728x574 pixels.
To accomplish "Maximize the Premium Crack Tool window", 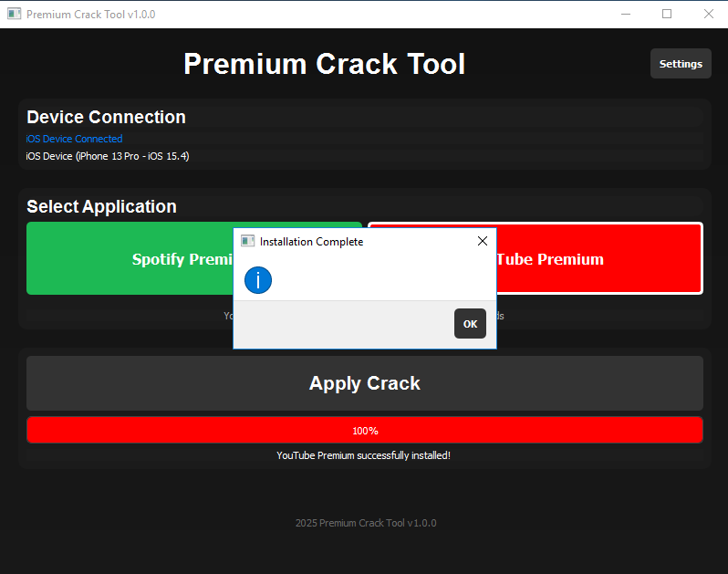I will 667,14.
